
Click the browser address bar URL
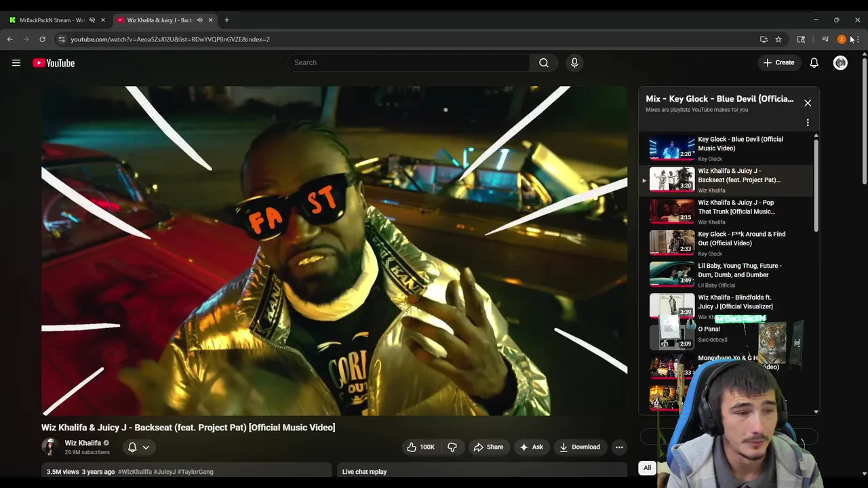pos(170,39)
